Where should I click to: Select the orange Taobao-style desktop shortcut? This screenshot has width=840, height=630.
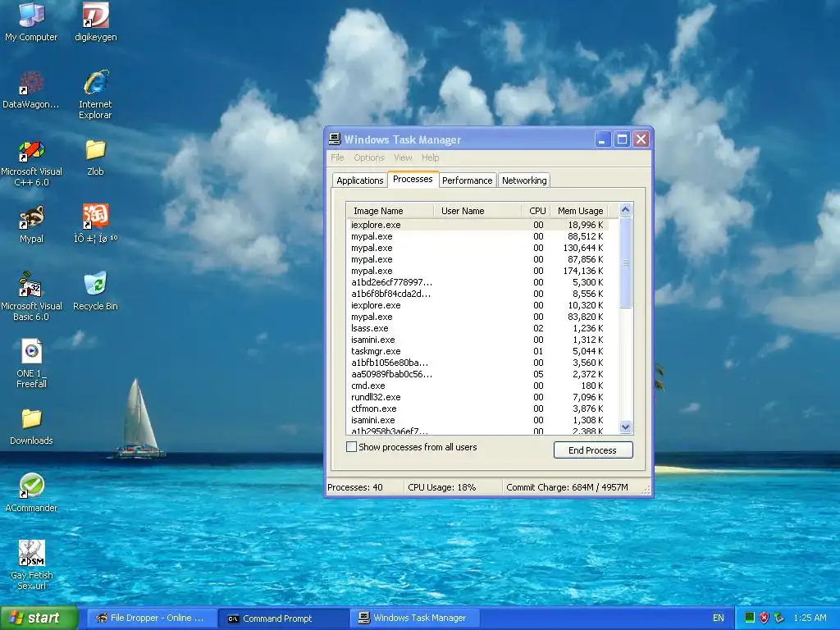[x=95, y=223]
